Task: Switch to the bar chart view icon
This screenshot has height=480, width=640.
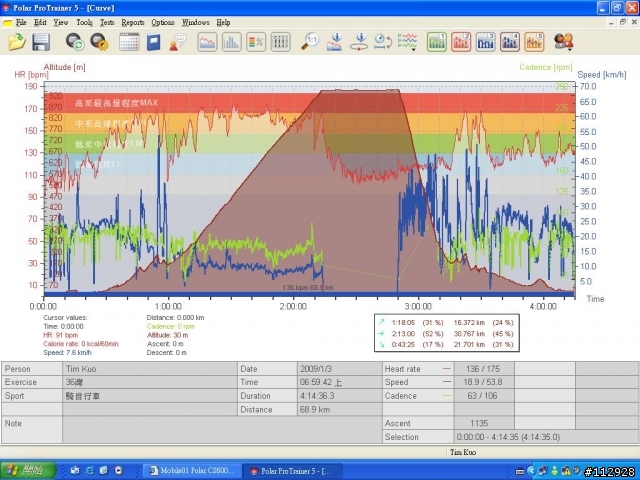Action: click(x=231, y=42)
